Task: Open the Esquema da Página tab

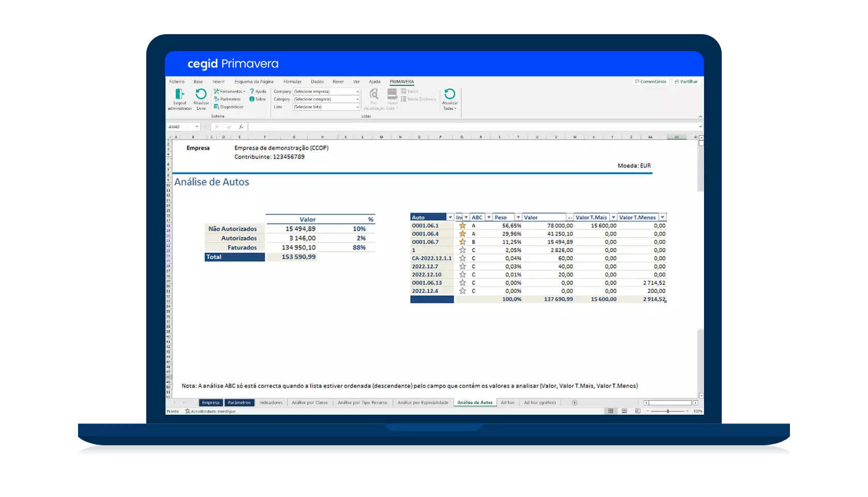Action: click(254, 82)
